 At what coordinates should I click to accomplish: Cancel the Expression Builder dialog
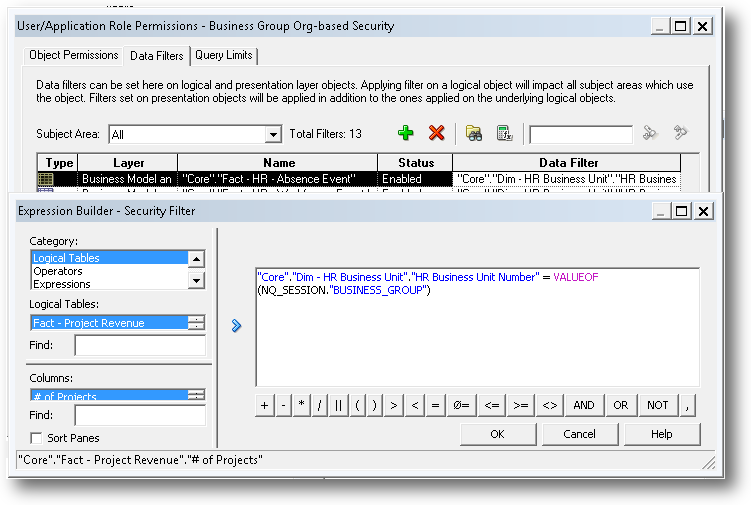580,434
